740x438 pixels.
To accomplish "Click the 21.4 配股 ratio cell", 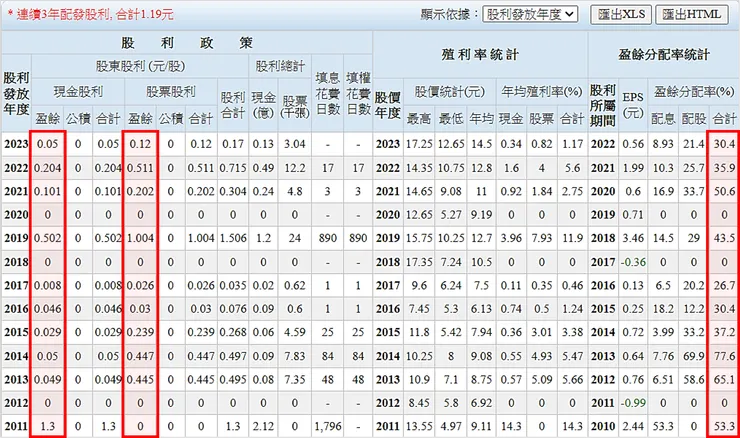I will pyautogui.click(x=694, y=144).
